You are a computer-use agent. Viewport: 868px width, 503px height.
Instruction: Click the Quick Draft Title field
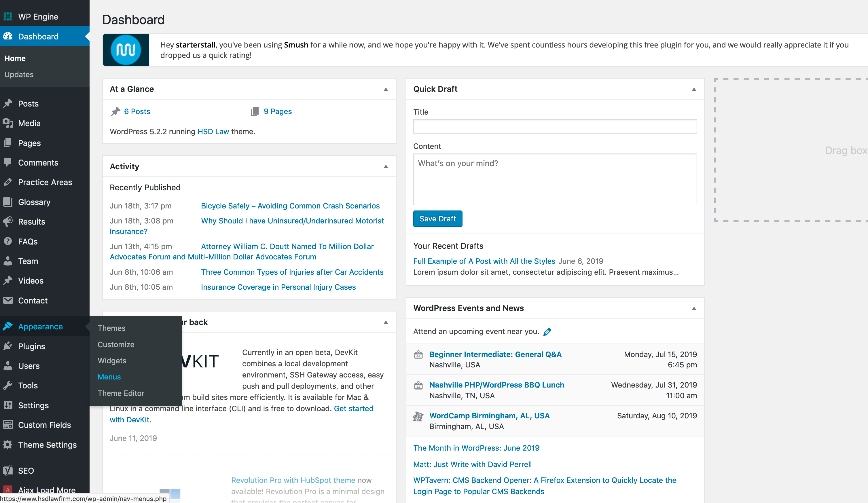pyautogui.click(x=555, y=126)
